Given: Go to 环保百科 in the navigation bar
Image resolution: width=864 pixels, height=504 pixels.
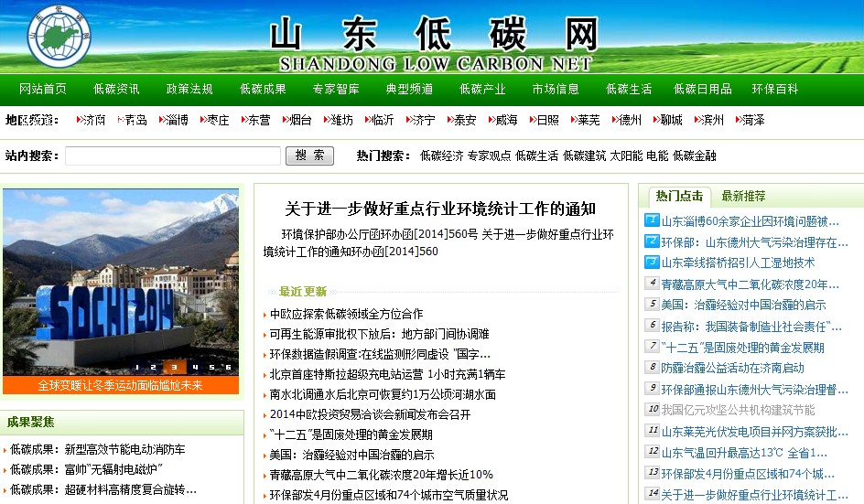Looking at the screenshot, I should pyautogui.click(x=775, y=89).
